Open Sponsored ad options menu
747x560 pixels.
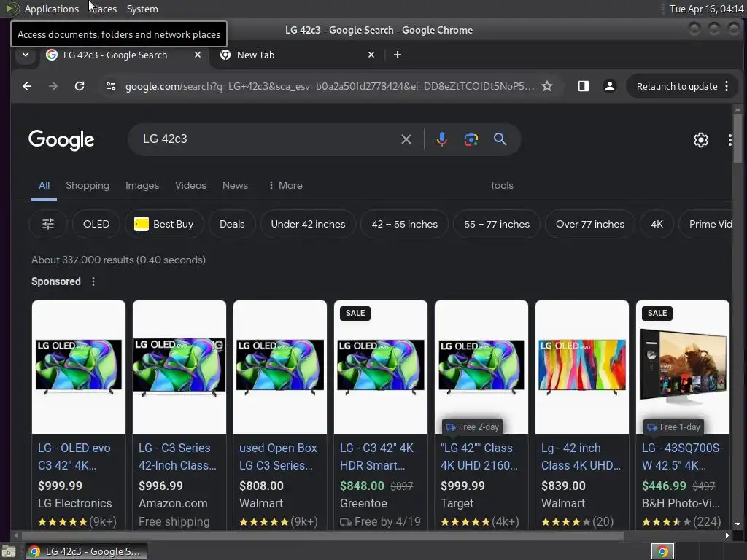(93, 281)
